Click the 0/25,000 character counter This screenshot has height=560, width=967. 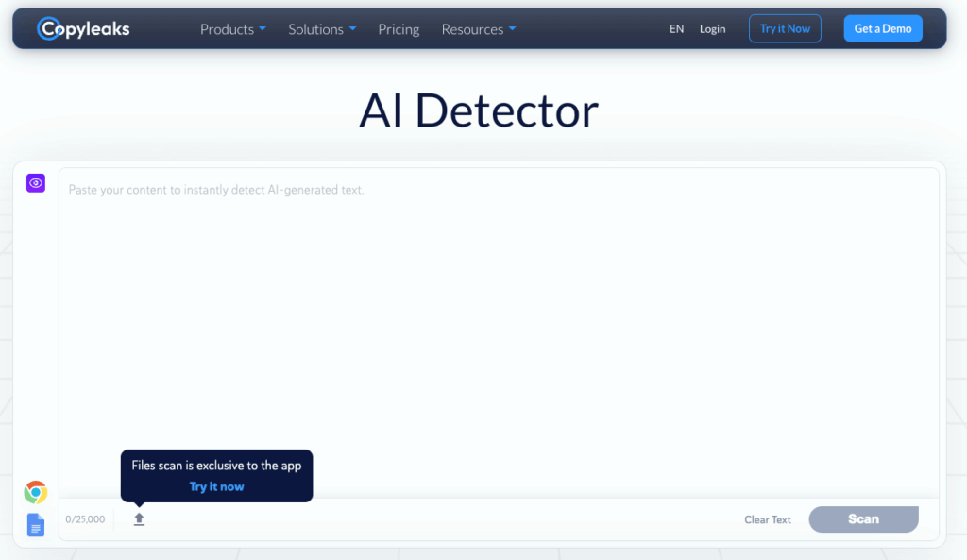point(85,519)
